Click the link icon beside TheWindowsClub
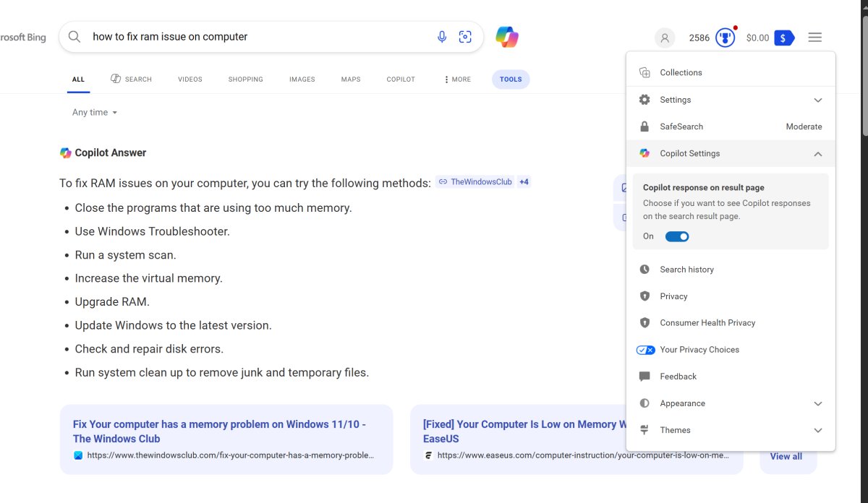This screenshot has height=503, width=868. coord(443,182)
